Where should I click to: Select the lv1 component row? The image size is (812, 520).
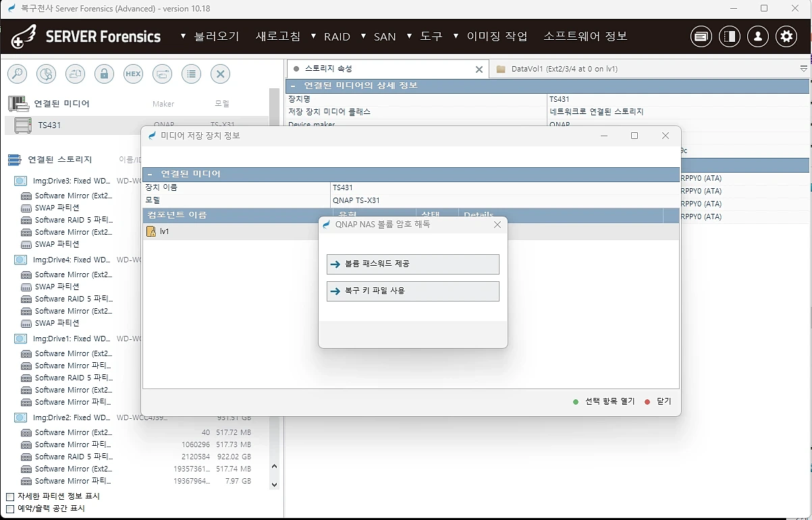(x=410, y=231)
